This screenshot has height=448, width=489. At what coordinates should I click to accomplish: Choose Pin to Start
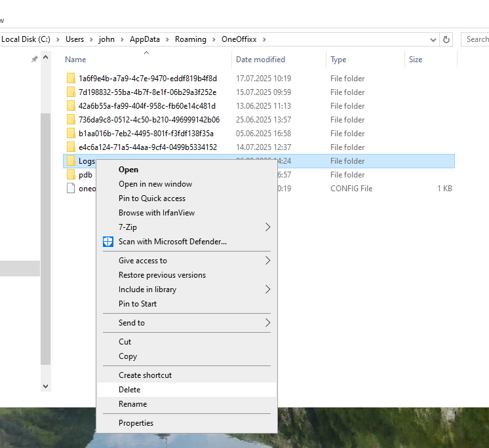[x=187, y=303]
